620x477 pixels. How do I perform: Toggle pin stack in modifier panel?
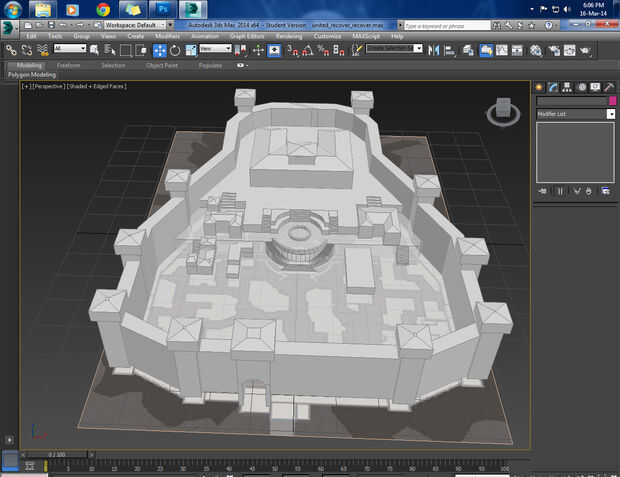tap(542, 190)
